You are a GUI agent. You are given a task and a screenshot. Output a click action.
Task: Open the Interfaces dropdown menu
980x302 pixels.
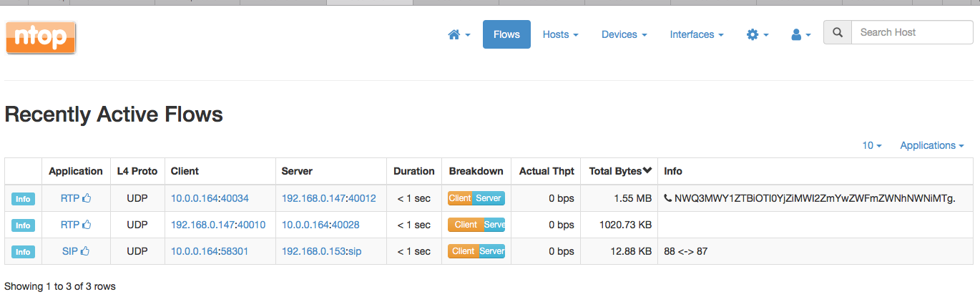pos(696,34)
